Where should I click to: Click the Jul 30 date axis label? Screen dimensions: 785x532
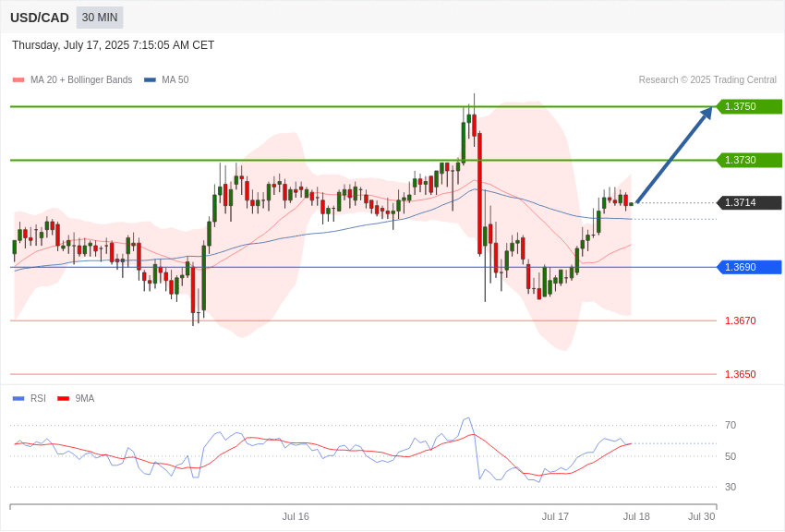pyautogui.click(x=701, y=516)
